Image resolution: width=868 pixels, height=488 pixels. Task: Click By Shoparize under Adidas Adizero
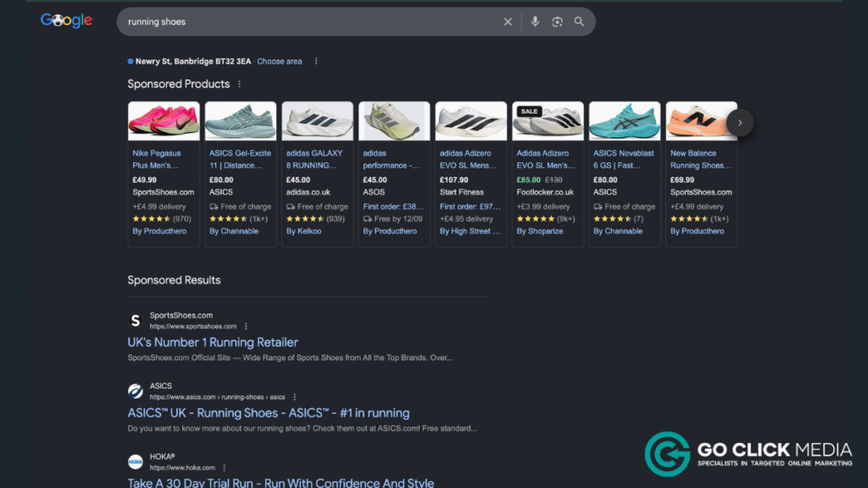pos(540,231)
